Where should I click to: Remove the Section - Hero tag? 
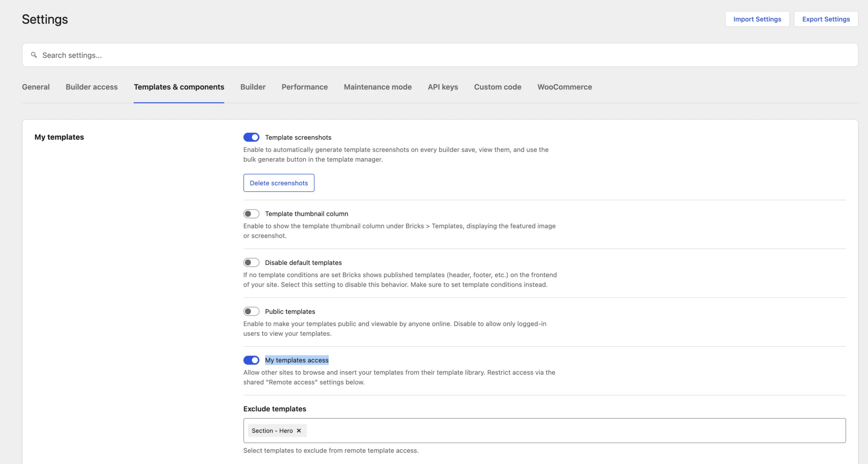[x=299, y=431]
